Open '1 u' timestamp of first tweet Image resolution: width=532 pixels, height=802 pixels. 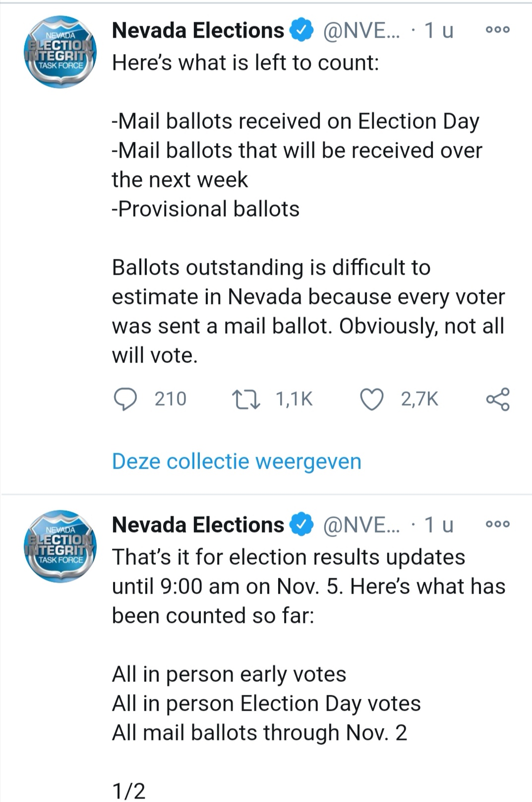pyautogui.click(x=439, y=31)
